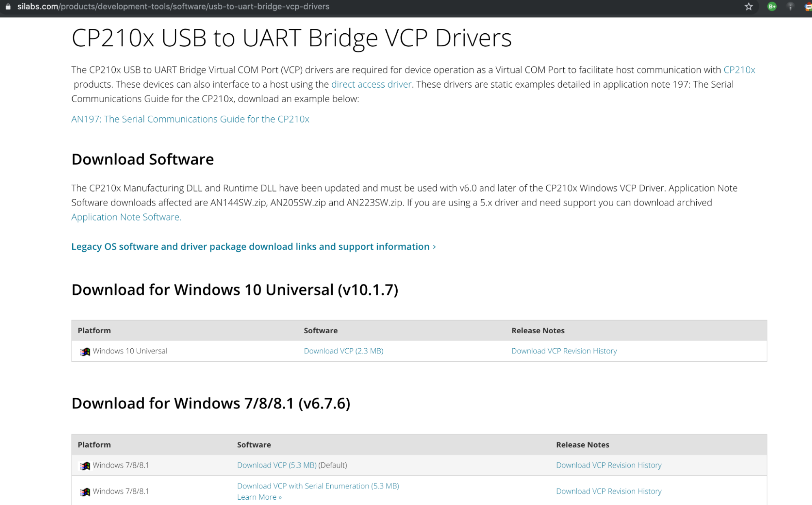Click the bookmark star icon
Viewport: 812px width, 505px height.
[749, 6]
